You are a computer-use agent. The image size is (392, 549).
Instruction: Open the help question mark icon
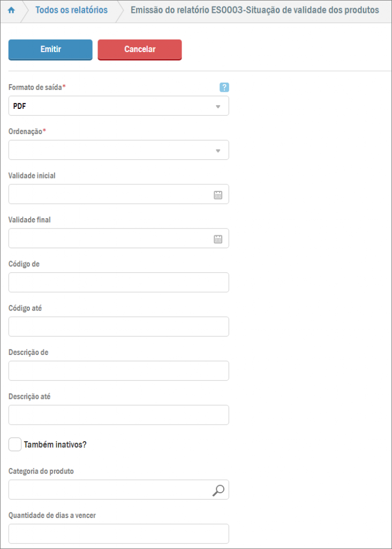[224, 87]
